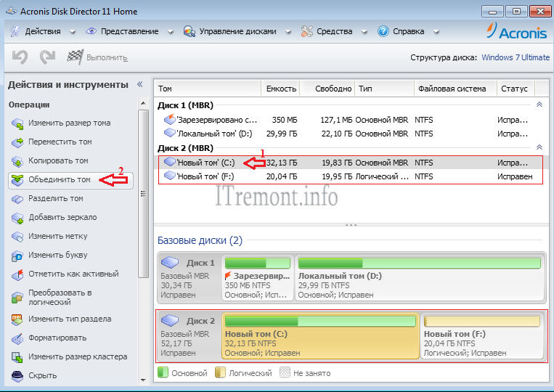The image size is (554, 392).
Task: Collapse the Диск 2 (MBR) group
Action: 539,147
